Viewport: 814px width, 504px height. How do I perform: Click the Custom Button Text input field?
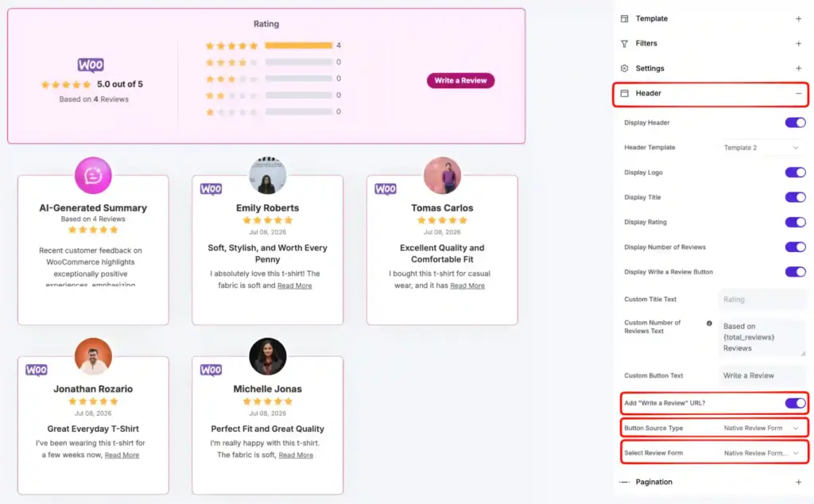pos(762,376)
